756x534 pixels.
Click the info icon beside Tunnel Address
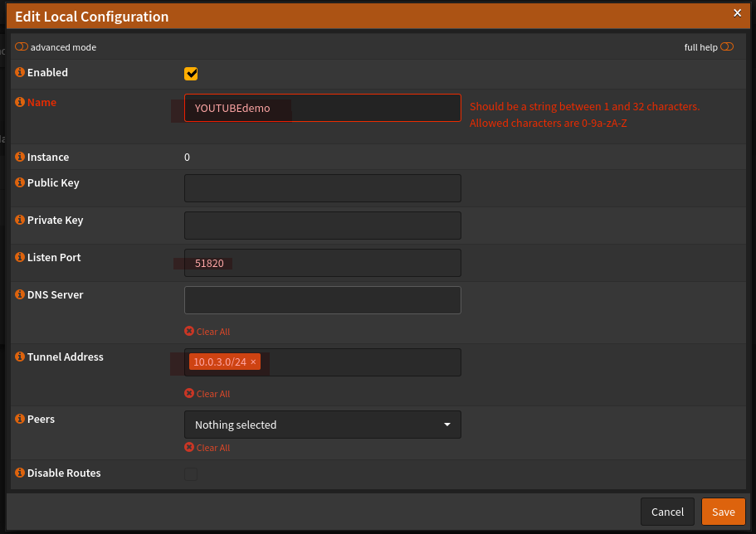click(x=20, y=357)
